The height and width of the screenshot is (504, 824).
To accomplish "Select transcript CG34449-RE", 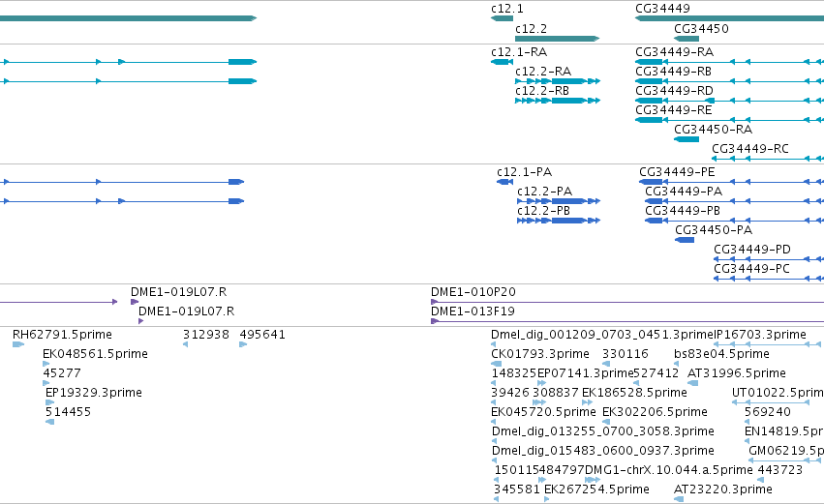I will (x=729, y=120).
